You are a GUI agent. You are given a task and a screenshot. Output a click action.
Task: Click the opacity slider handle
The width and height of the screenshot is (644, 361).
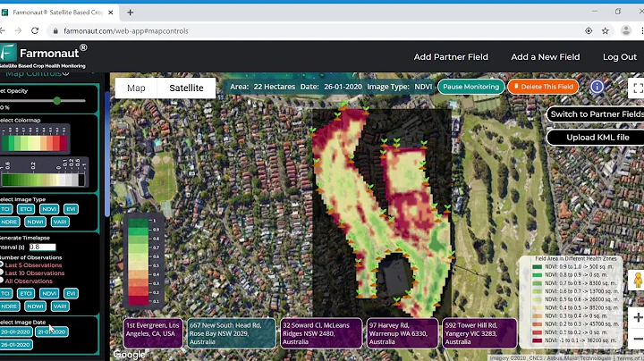57,100
